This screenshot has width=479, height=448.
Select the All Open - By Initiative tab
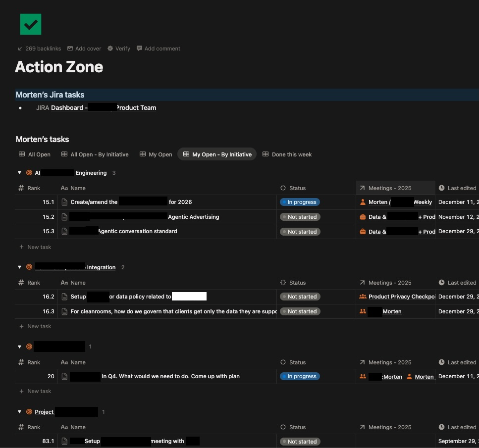tap(95, 154)
